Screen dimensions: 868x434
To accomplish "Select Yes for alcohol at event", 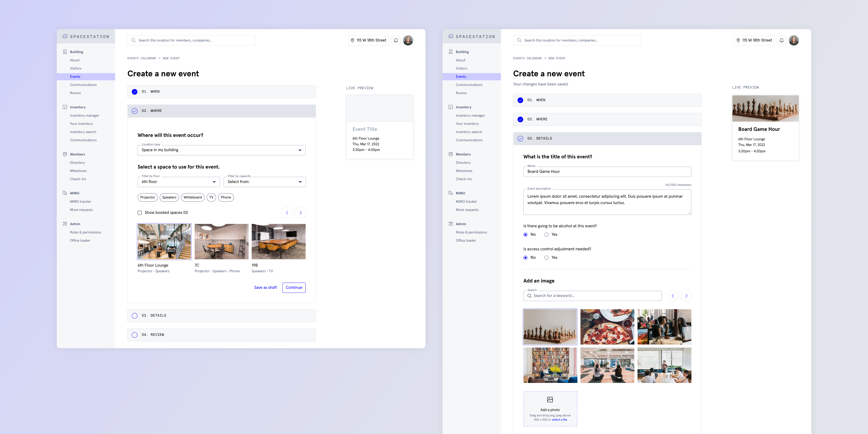I will tap(547, 235).
